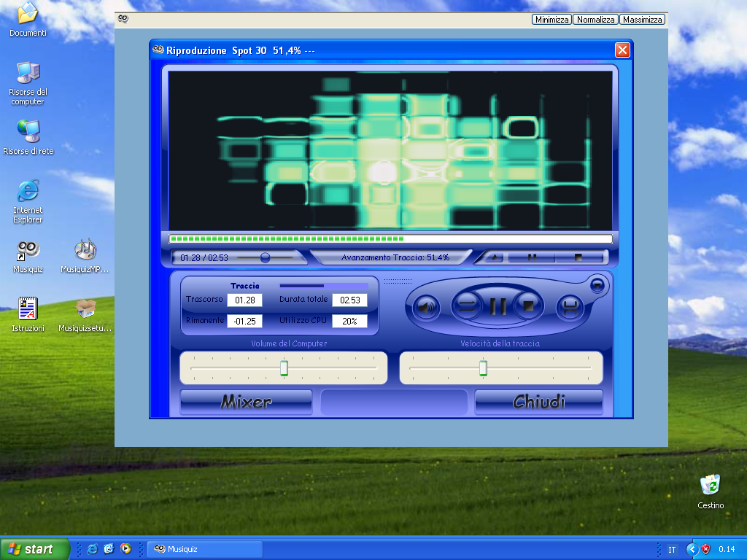Click the Normalizza button at top
The height and width of the screenshot is (560, 747).
[595, 20]
